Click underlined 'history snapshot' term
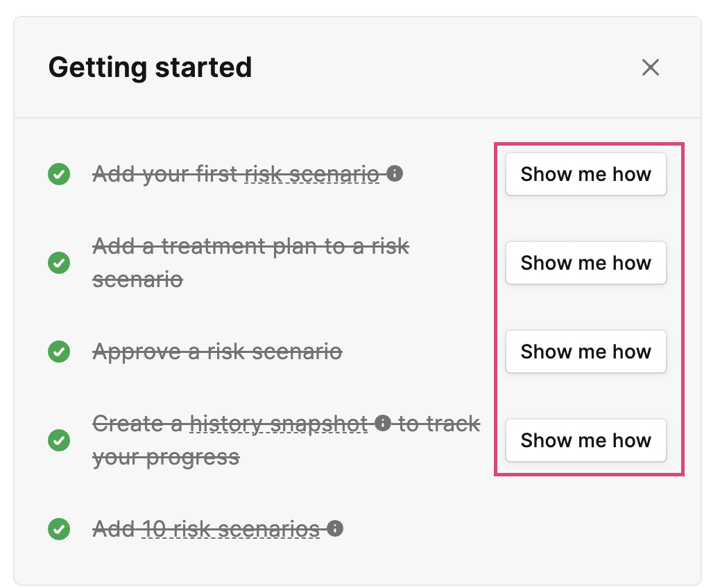Viewport: 720px width, 588px height. click(279, 424)
